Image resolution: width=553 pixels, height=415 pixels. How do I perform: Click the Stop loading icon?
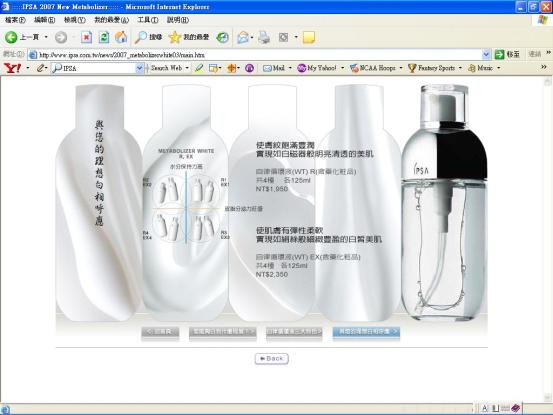pos(86,37)
